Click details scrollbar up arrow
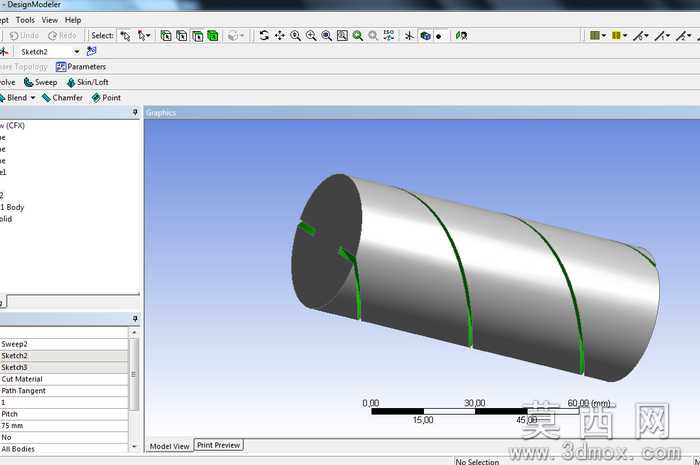Viewport: 700px width, 465px height. pos(134,332)
